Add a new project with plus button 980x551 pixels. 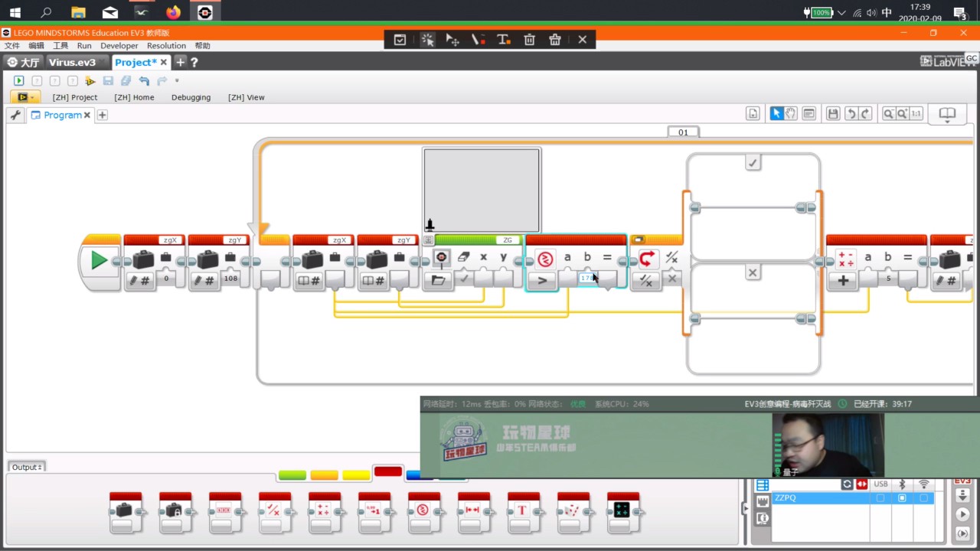tap(180, 62)
